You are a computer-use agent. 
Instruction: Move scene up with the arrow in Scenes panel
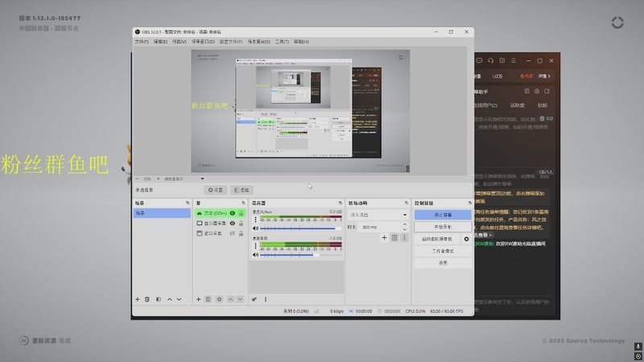[170, 299]
